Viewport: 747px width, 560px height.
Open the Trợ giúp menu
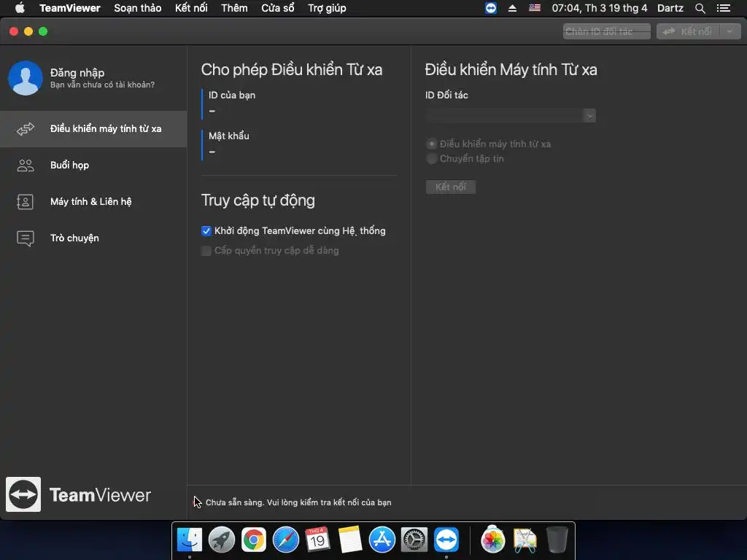click(x=327, y=8)
